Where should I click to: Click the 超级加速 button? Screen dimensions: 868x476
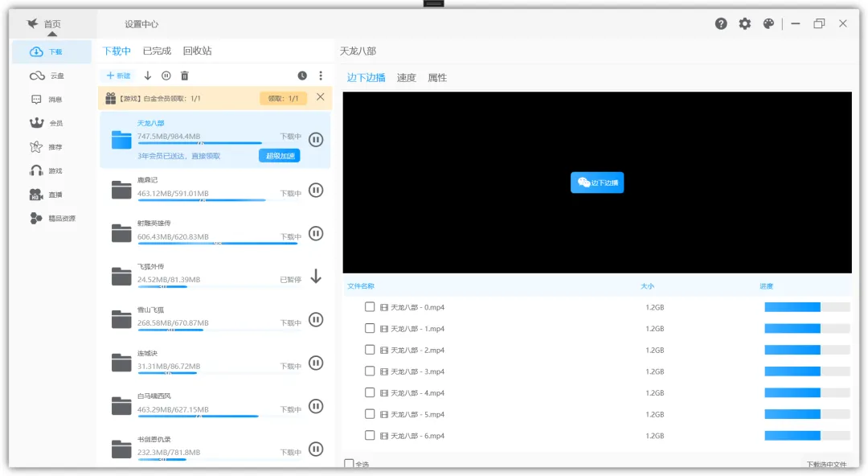pos(279,156)
